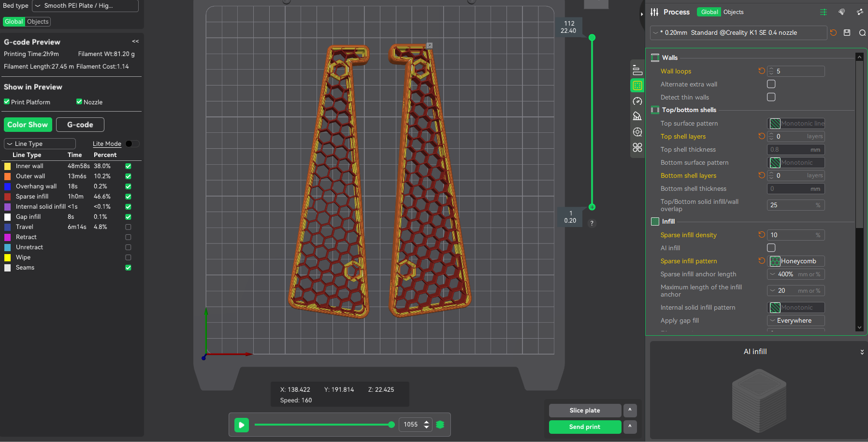
Task: Expand Slice plate options arrow
Action: pyautogui.click(x=630, y=411)
